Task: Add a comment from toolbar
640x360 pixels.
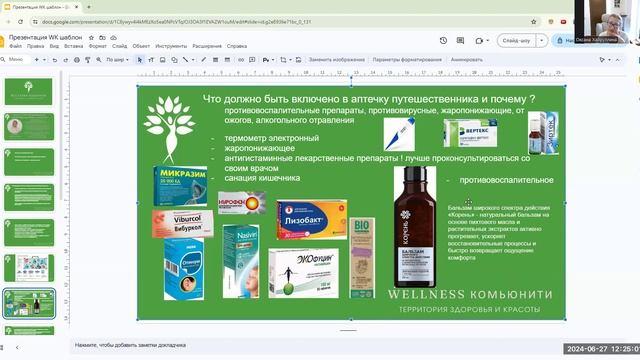Action: pos(252,60)
